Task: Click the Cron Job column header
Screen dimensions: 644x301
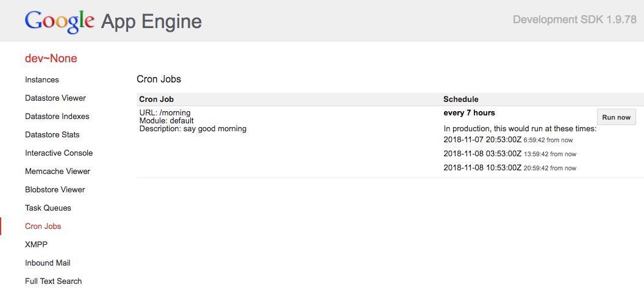Action: pos(157,99)
